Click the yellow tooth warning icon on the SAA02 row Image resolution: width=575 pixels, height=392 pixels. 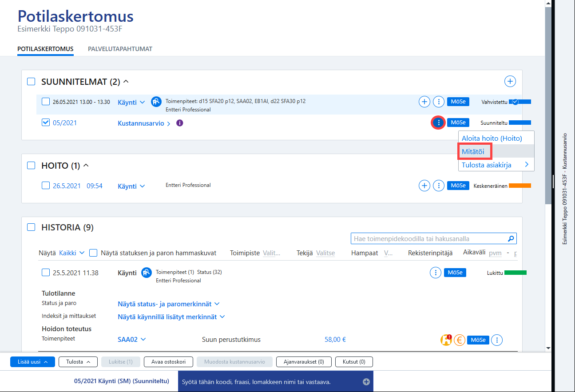(446, 340)
